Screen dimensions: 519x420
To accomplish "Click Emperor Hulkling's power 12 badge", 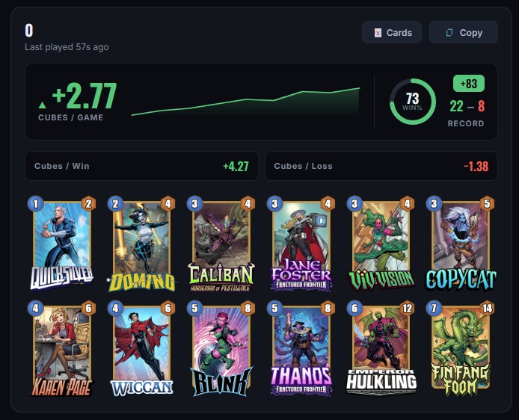I will (407, 308).
